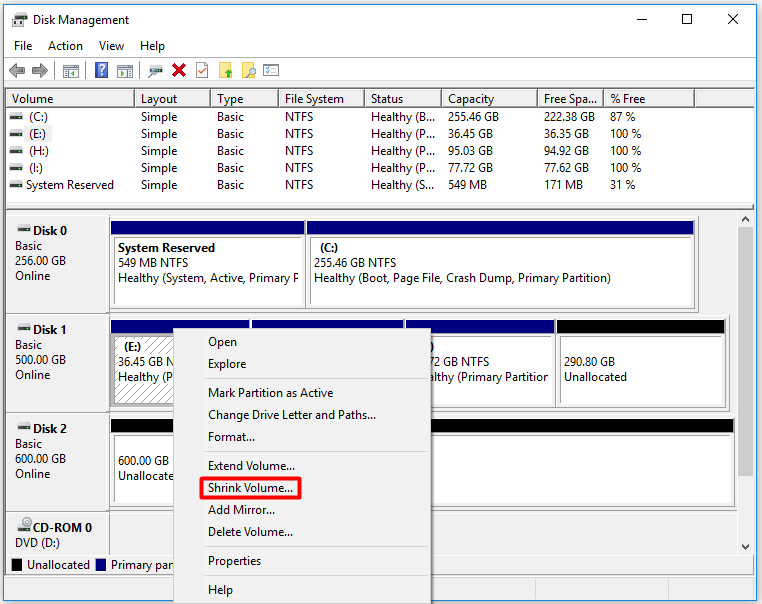Sort by the Capacity column header
This screenshot has height=604, width=762.
tap(489, 99)
